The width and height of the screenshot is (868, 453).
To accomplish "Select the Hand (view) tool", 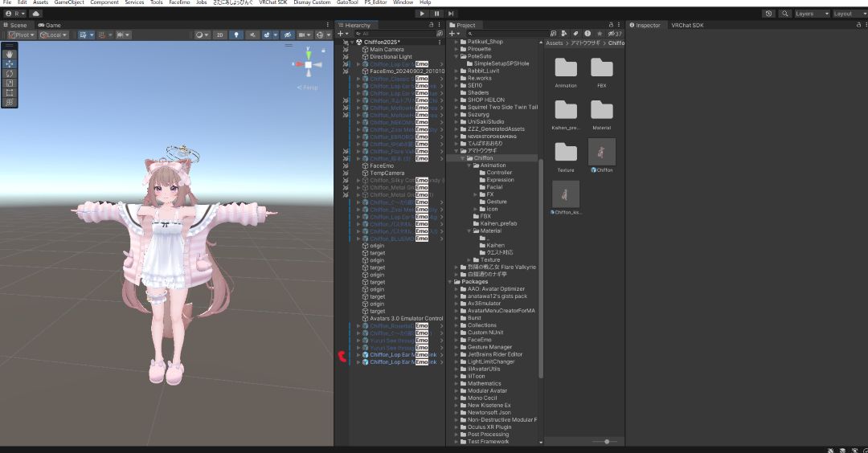I will [10, 54].
